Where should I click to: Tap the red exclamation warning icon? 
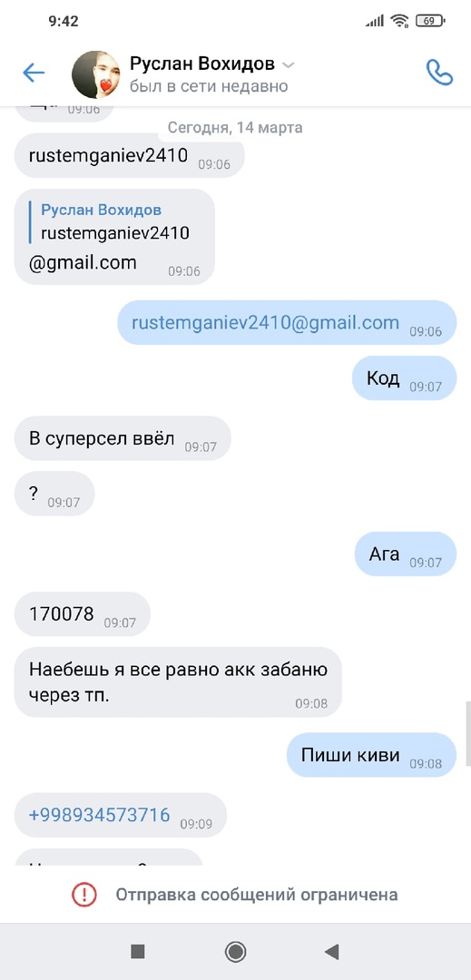83,895
